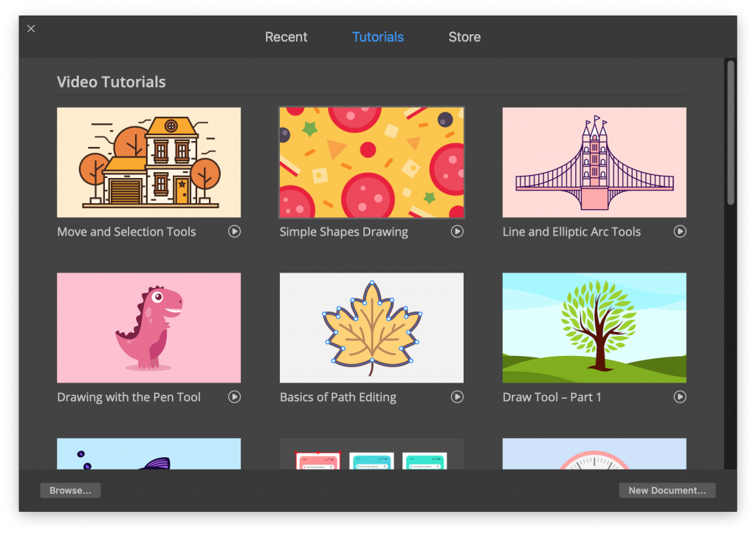The image size is (756, 534).
Task: Open the pizza pattern tutorial thumbnail
Action: coord(372,162)
